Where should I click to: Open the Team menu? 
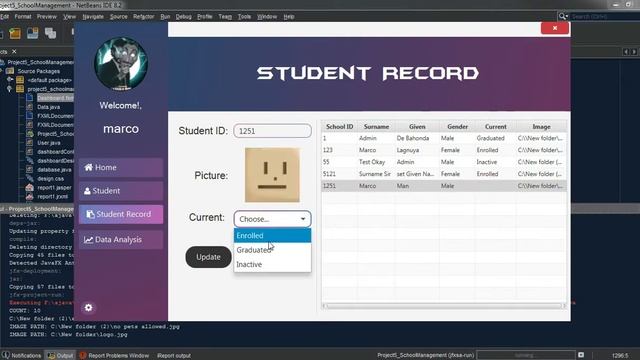pyautogui.click(x=225, y=17)
